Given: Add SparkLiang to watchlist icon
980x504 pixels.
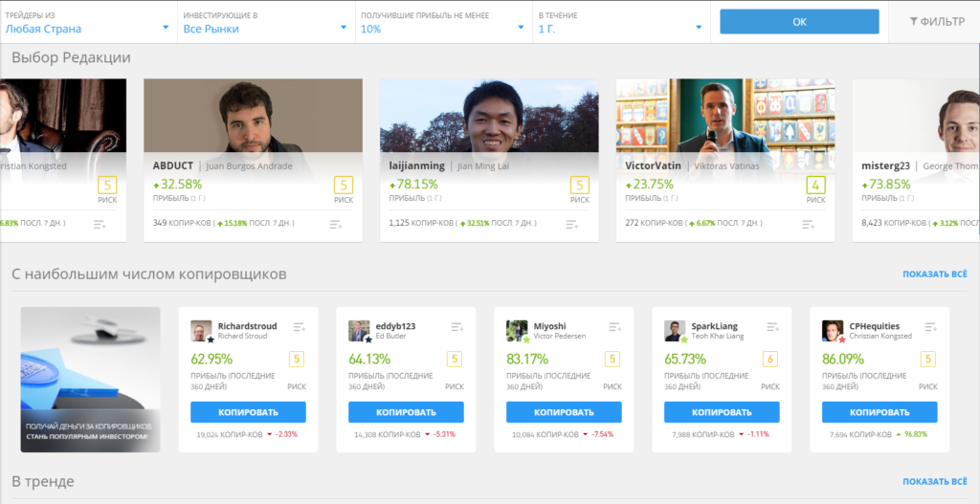Looking at the screenshot, I should tap(773, 327).
